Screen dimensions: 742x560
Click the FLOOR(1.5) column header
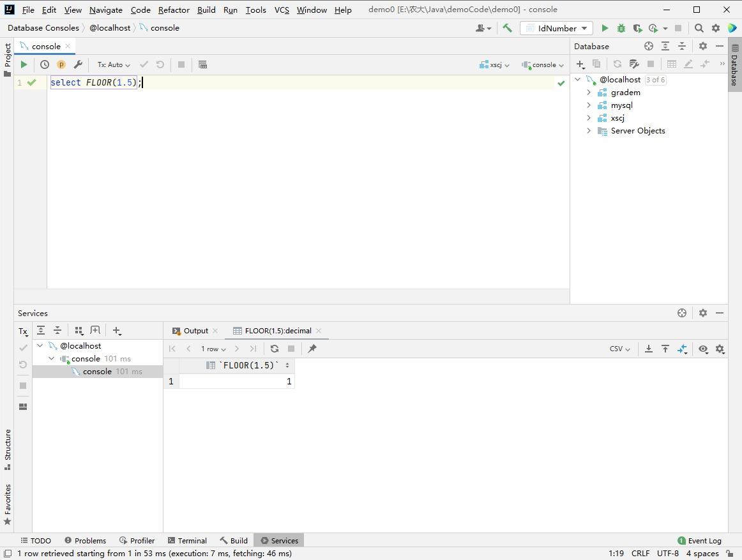pos(249,365)
